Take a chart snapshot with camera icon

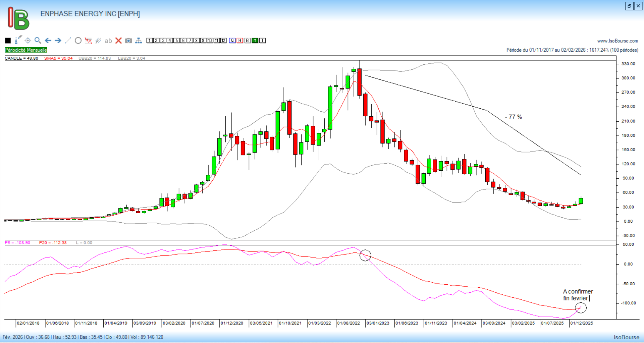coord(128,41)
